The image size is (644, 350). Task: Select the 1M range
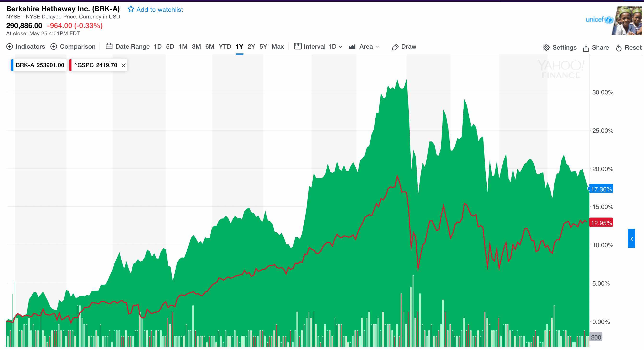[x=183, y=46]
